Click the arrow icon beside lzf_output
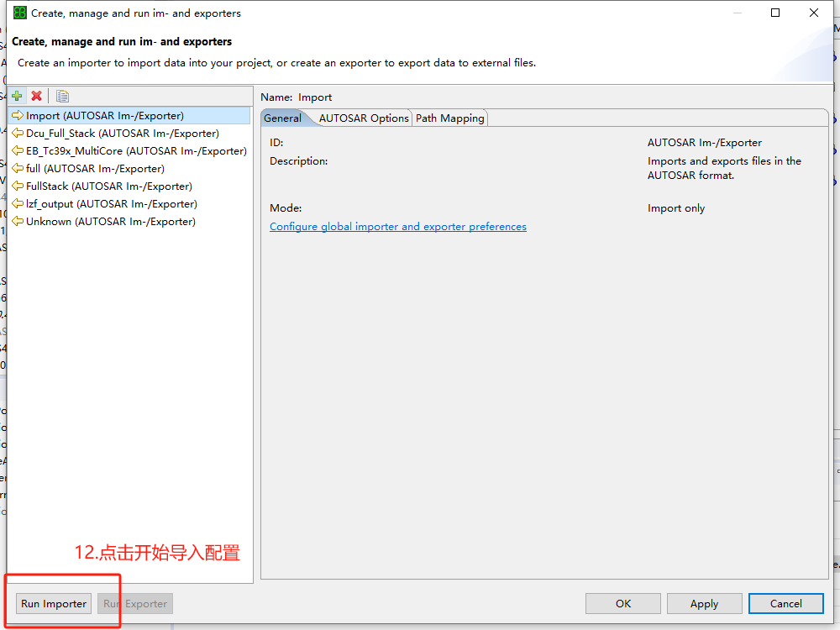The width and height of the screenshot is (840, 630). [18, 204]
